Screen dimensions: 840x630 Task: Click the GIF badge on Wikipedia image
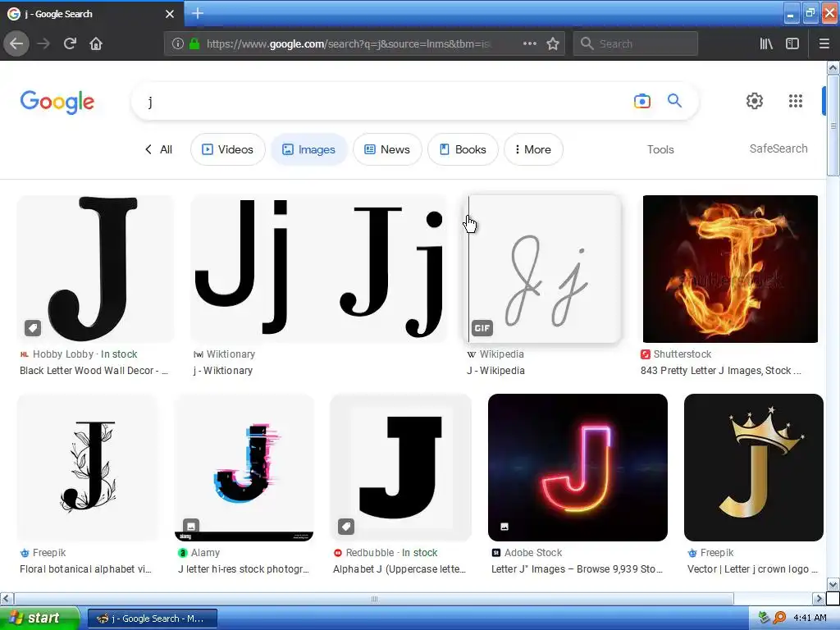[x=482, y=328]
